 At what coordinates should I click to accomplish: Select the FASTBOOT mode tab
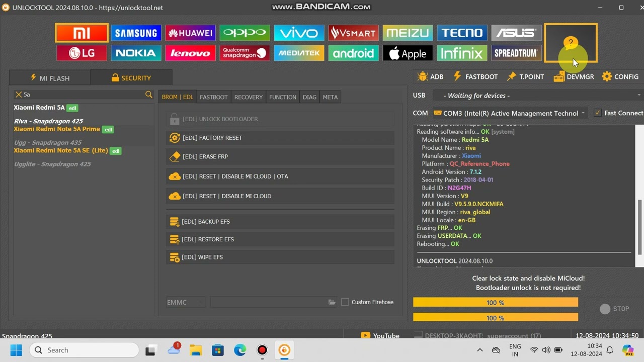pyautogui.click(x=213, y=97)
